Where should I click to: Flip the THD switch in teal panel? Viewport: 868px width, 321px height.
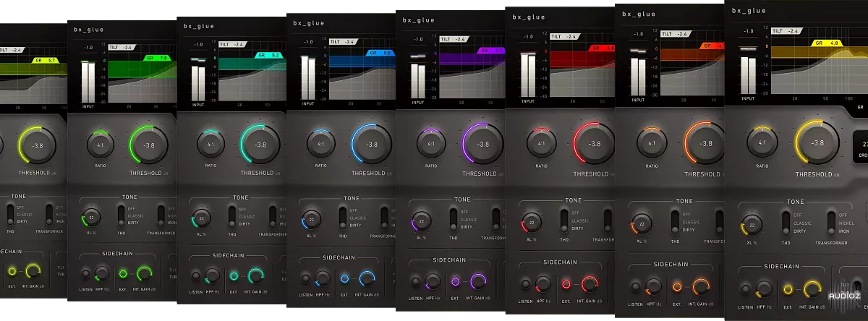click(x=232, y=217)
